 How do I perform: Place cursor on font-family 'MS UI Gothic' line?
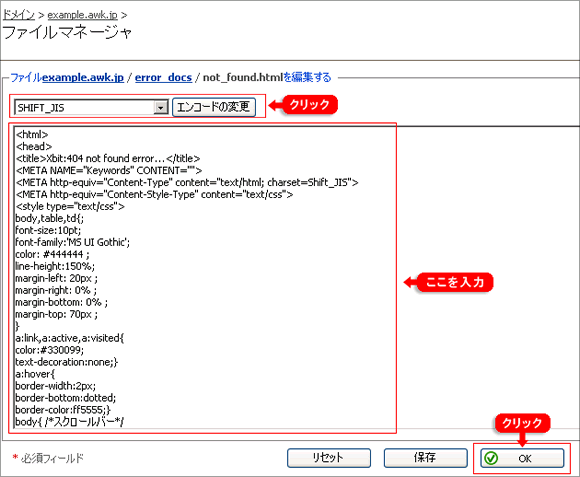coord(72,242)
